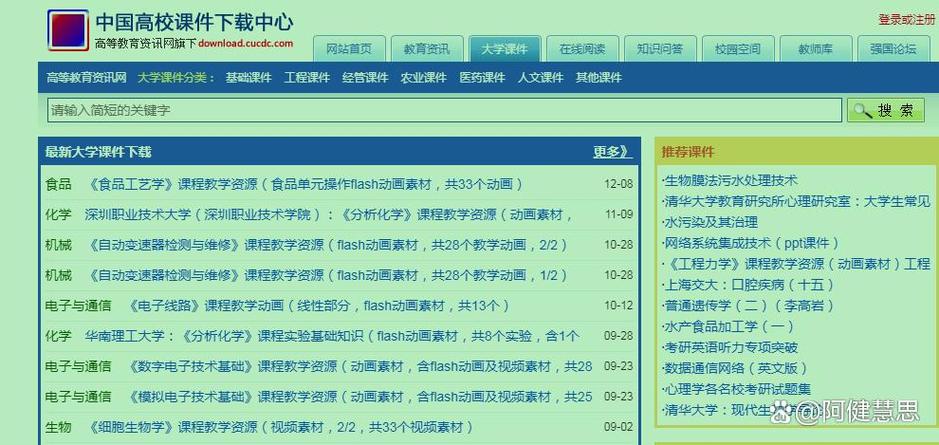The width and height of the screenshot is (939, 445).
Task: Select the 医药课件 category
Action: tap(483, 78)
